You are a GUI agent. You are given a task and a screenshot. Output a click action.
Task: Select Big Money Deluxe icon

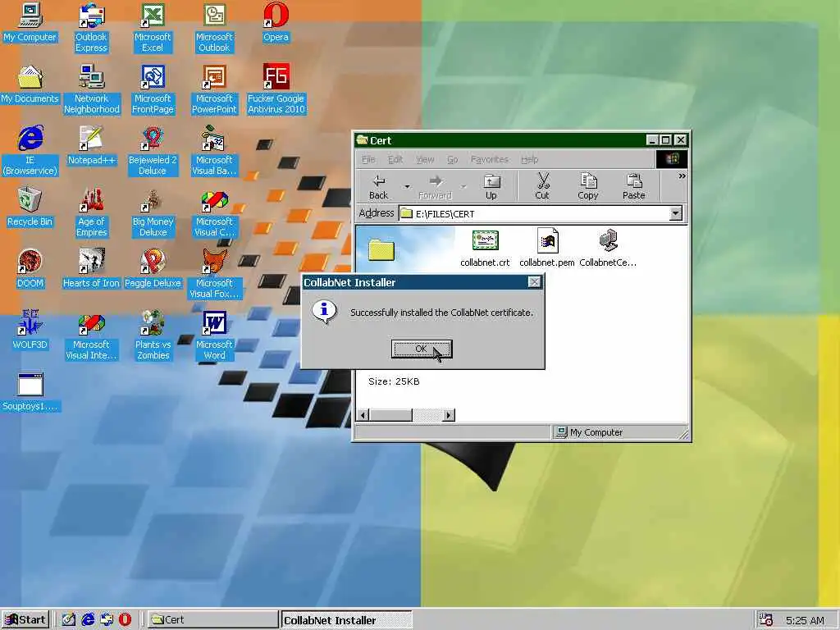click(x=153, y=212)
